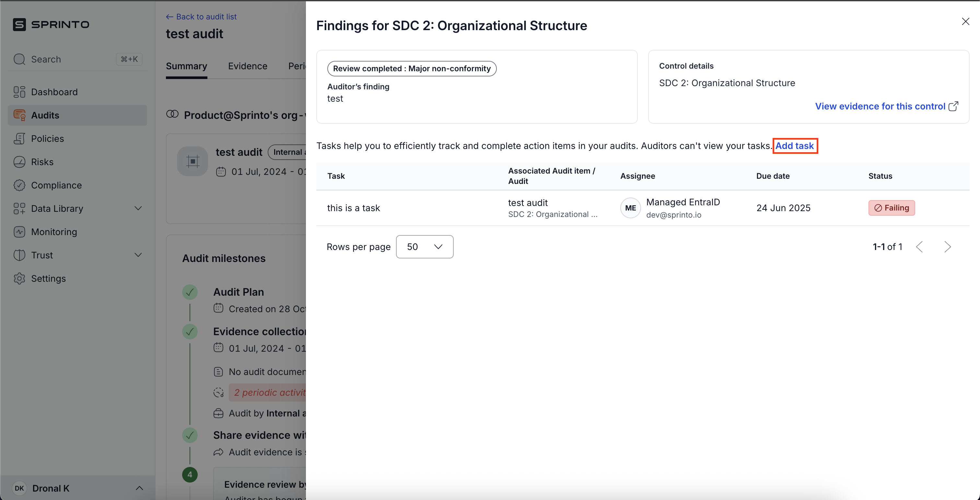Expand the Data Library menu chevron
Viewport: 980px width, 500px height.
click(x=138, y=208)
